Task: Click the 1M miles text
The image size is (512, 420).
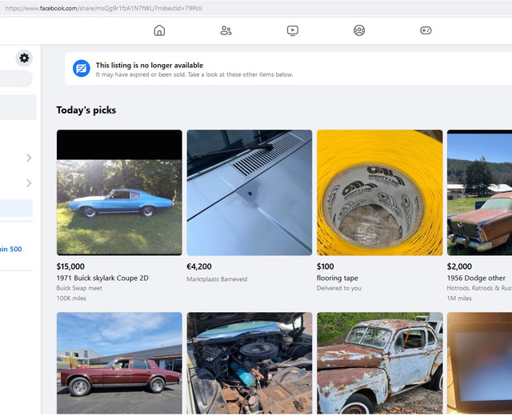Action: click(459, 298)
